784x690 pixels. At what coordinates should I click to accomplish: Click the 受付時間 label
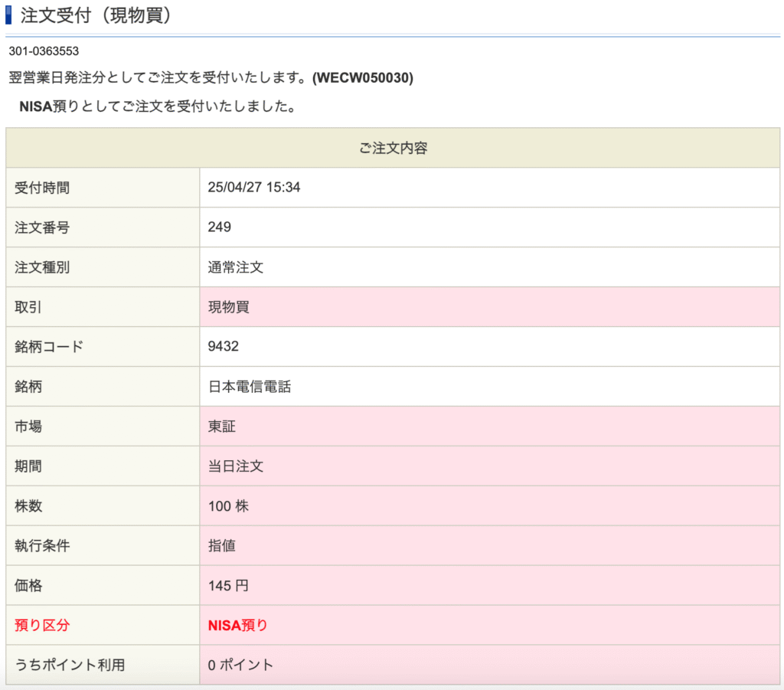click(x=42, y=188)
